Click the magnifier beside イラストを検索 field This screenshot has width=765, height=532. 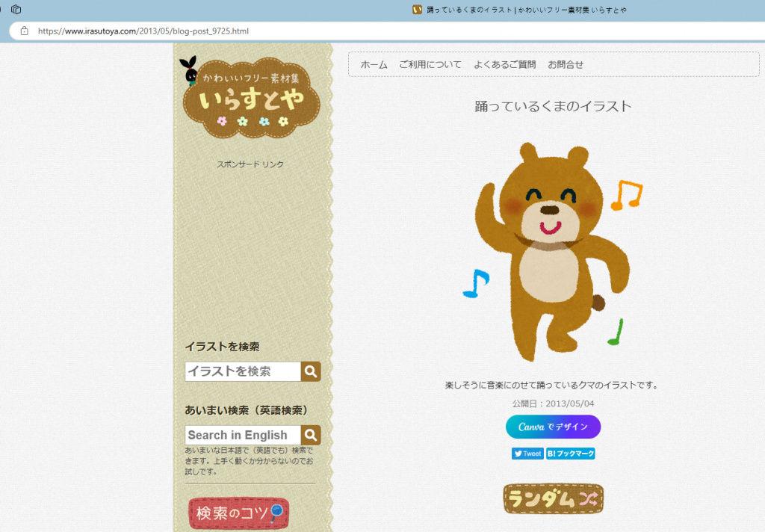point(311,371)
